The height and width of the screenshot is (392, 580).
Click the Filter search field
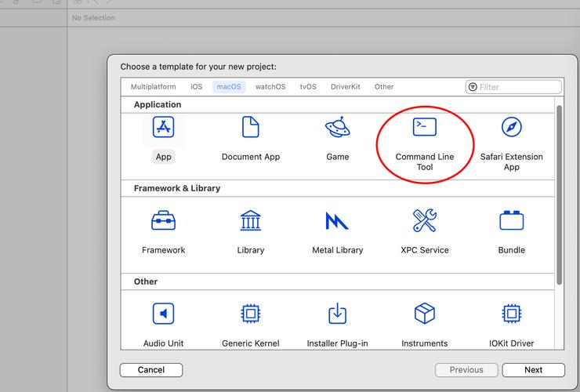[x=518, y=87]
